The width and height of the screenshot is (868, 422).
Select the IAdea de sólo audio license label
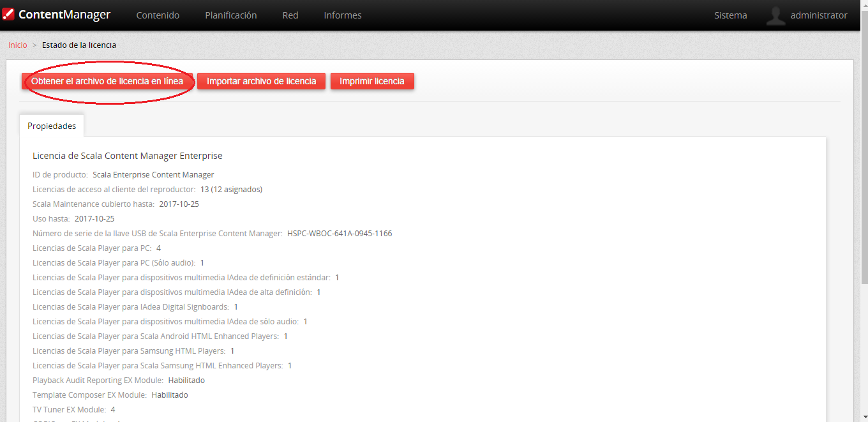point(166,322)
